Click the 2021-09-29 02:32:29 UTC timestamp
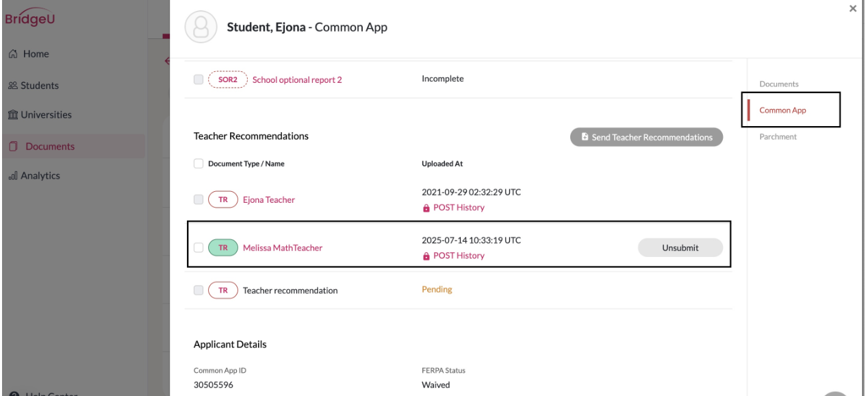 [472, 193]
